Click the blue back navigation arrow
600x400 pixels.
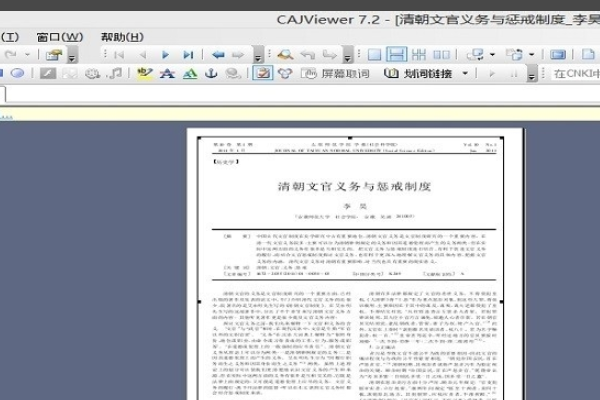tap(218, 55)
